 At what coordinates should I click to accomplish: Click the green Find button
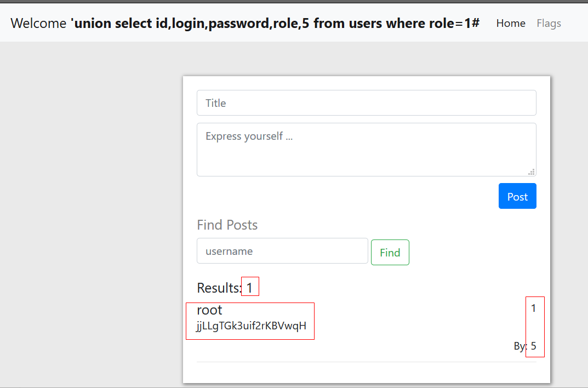pyautogui.click(x=390, y=253)
